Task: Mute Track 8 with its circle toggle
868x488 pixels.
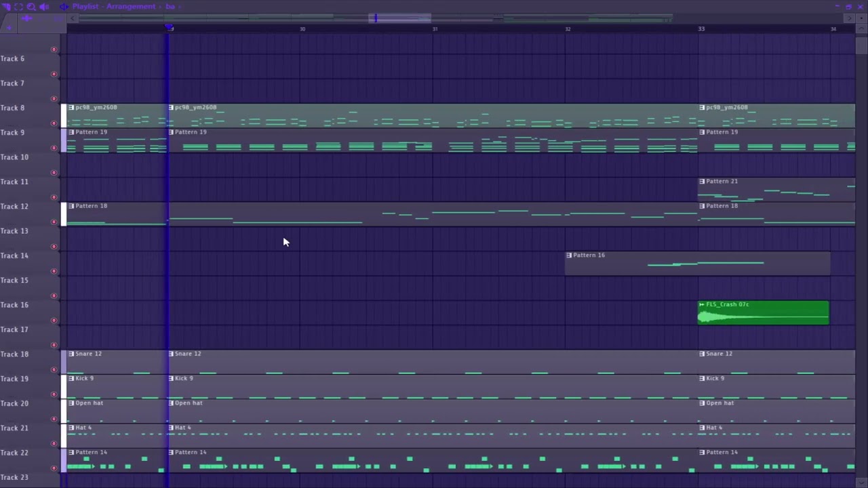Action: (x=54, y=123)
